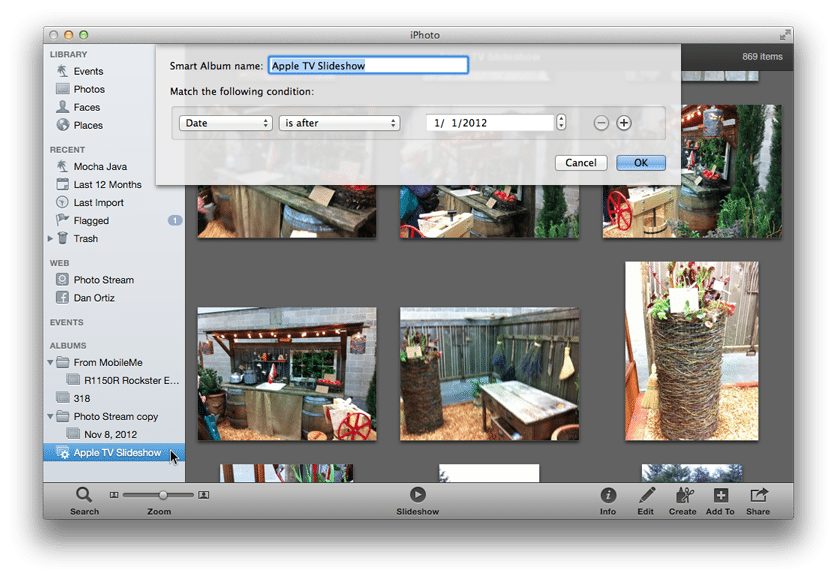Open Photo Stream under Web
The height and width of the screenshot is (578, 836).
tap(103, 280)
